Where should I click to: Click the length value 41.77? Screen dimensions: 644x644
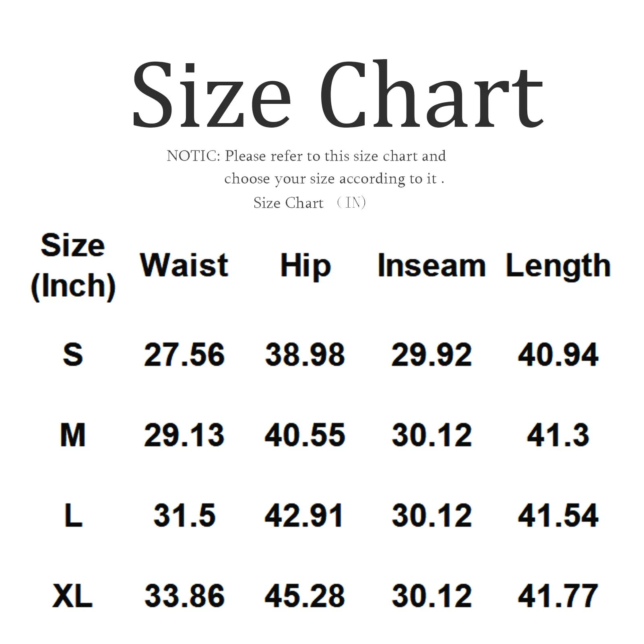pos(558,596)
